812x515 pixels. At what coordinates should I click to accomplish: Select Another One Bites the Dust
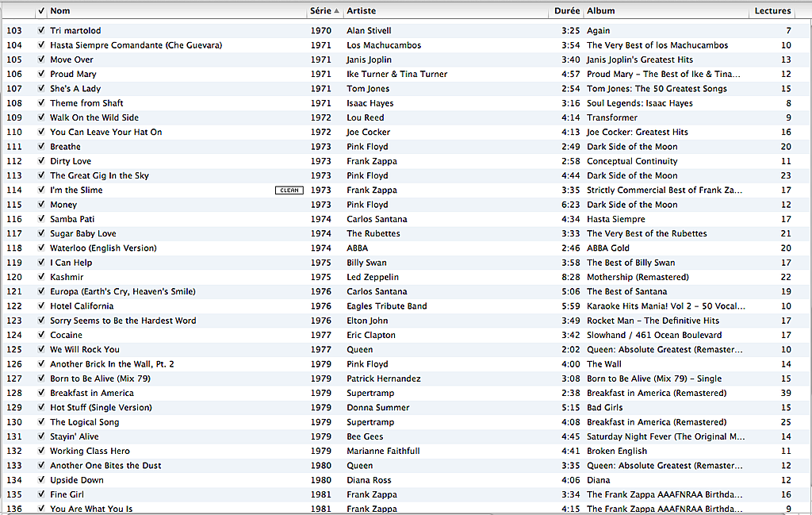pyautogui.click(x=105, y=466)
